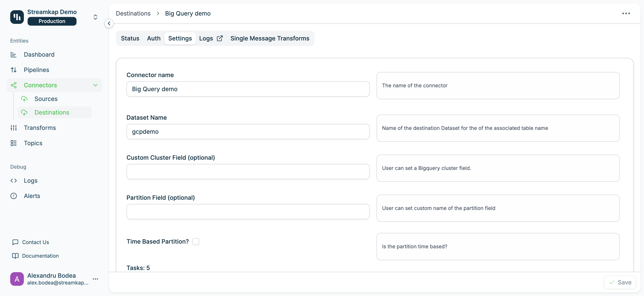Image resolution: width=644 pixels, height=296 pixels.
Task: Click the Debug Logs code icon
Action: point(13,181)
